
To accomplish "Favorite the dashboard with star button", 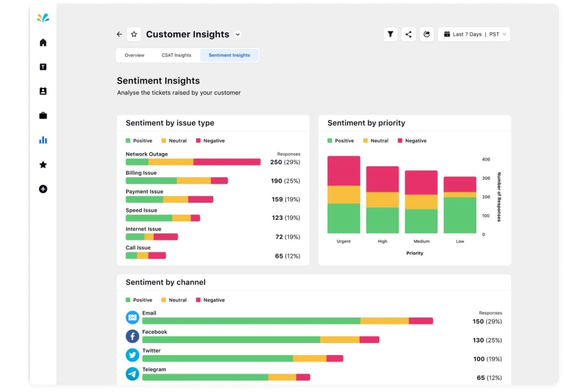I will [134, 34].
